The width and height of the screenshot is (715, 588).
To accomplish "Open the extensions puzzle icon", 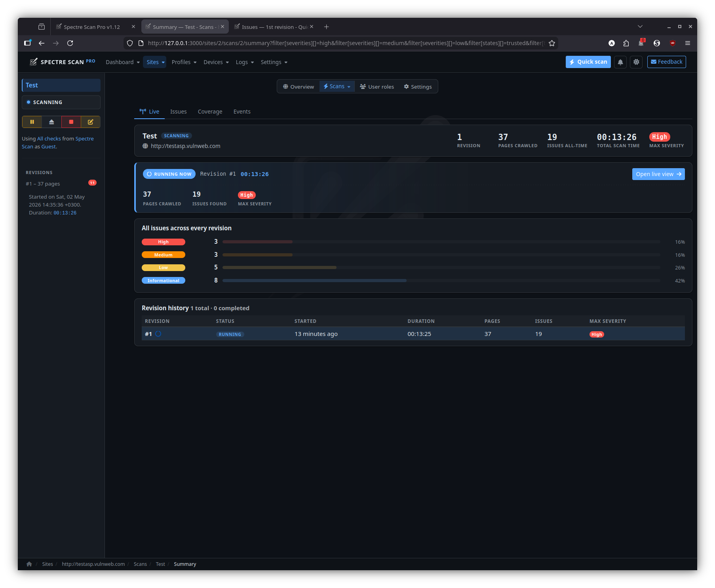I will coord(626,43).
